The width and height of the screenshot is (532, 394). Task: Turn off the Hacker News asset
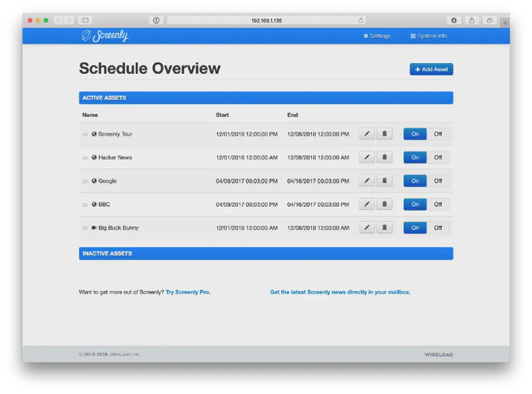point(438,157)
